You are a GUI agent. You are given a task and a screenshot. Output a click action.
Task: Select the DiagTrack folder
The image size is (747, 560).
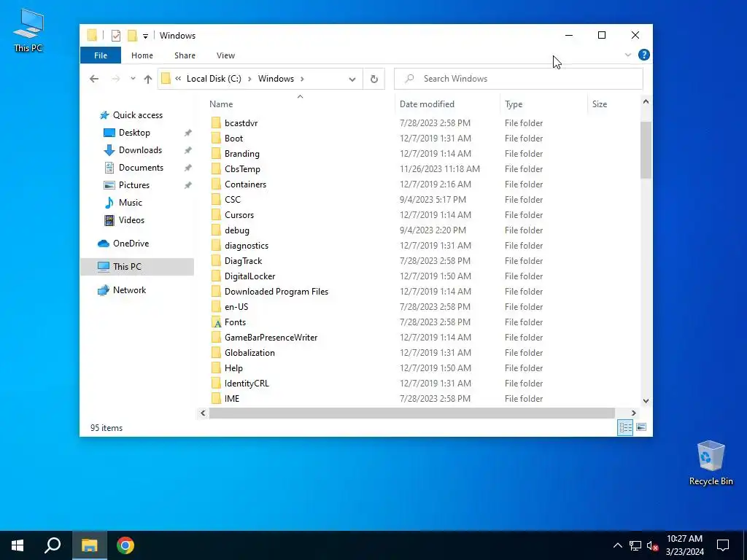[x=243, y=260]
